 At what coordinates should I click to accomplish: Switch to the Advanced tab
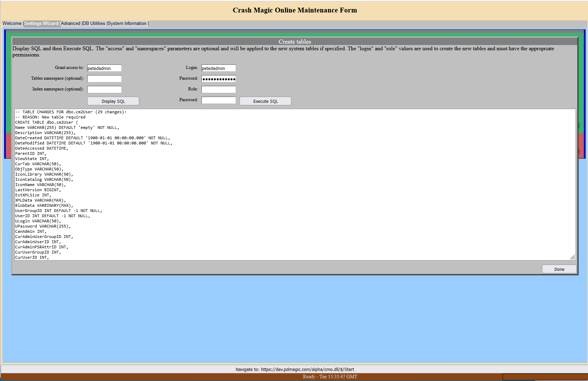pos(71,24)
